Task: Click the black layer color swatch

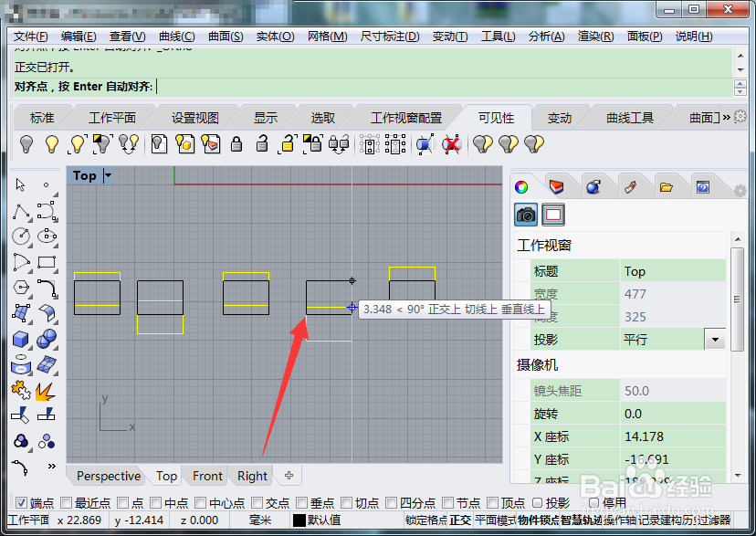Action: [299, 520]
